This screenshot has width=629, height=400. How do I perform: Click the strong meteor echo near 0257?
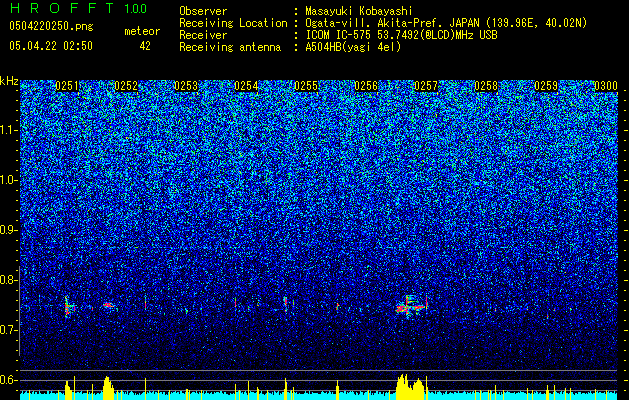[412, 307]
